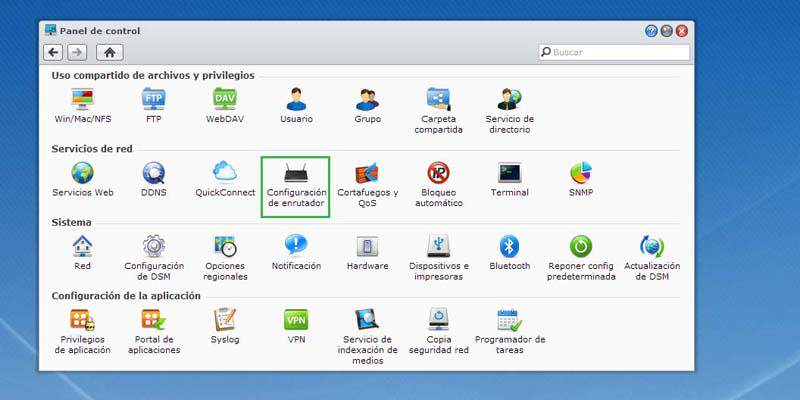Click 'Uso compartido de archivos y privilegios' heading
Image resolution: width=800 pixels, height=400 pixels.
pyautogui.click(x=153, y=76)
